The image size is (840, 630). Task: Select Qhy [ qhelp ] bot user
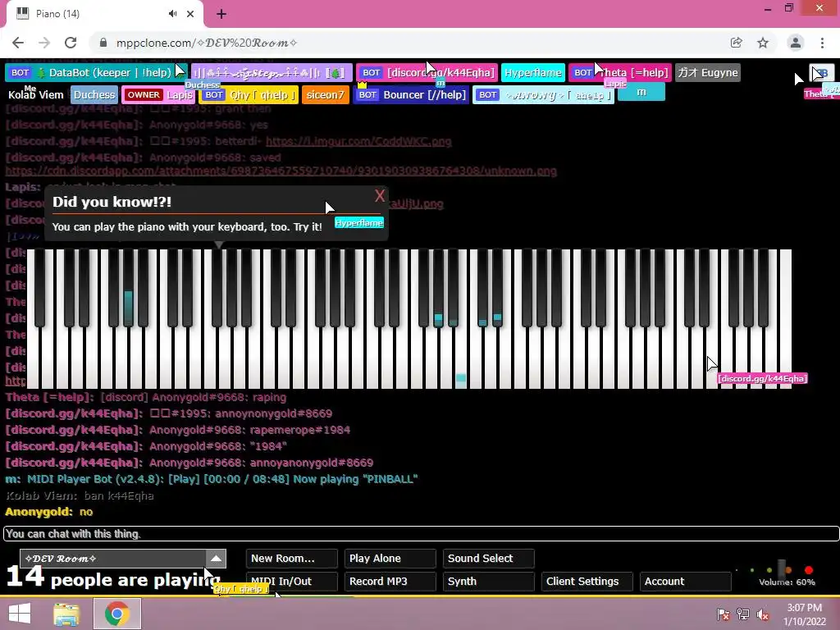point(249,95)
